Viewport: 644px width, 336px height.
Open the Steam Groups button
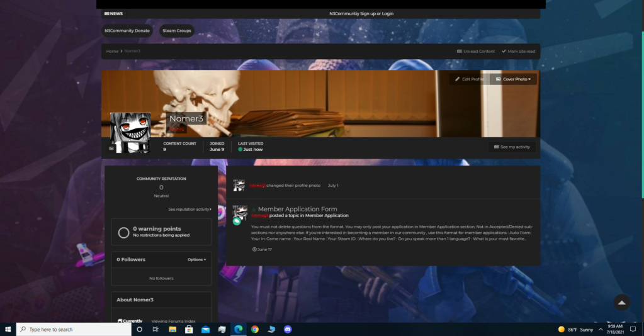[177, 31]
